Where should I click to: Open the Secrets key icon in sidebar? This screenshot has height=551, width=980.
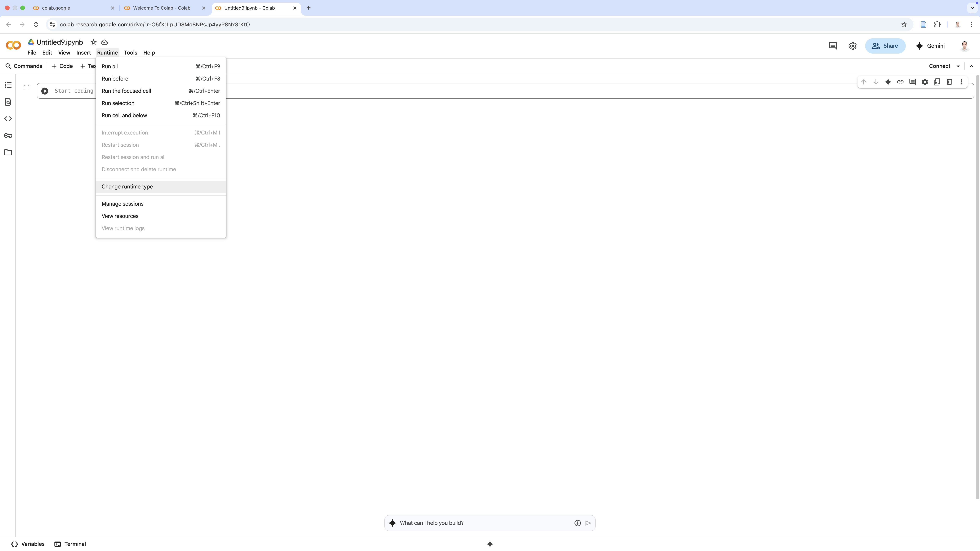click(x=8, y=135)
